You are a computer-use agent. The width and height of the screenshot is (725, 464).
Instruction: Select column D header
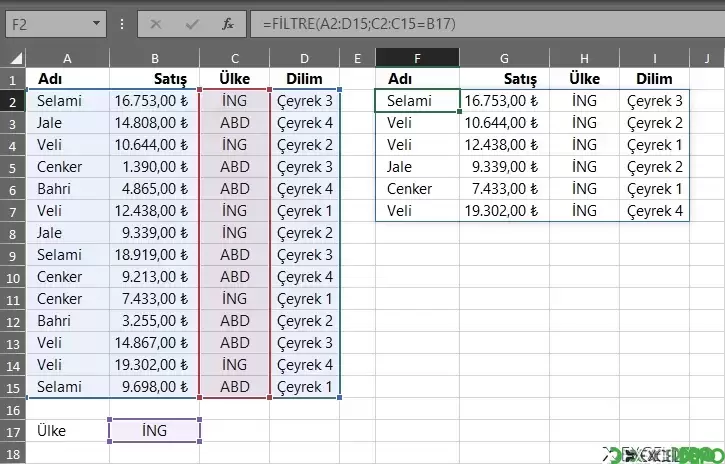(304, 58)
